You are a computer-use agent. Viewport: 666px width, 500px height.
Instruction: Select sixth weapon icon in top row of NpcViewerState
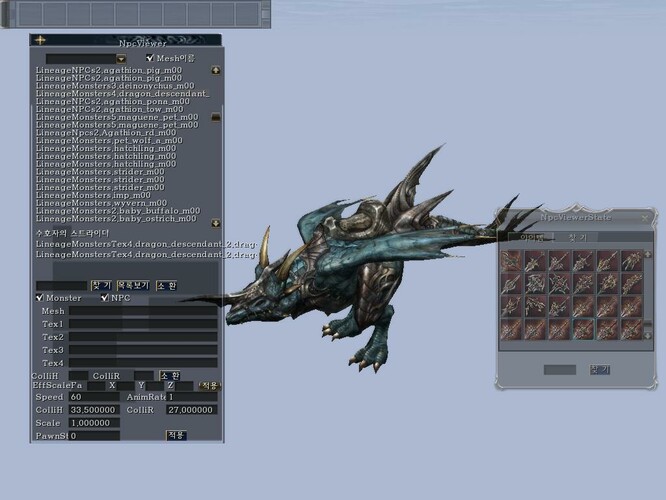click(632, 260)
